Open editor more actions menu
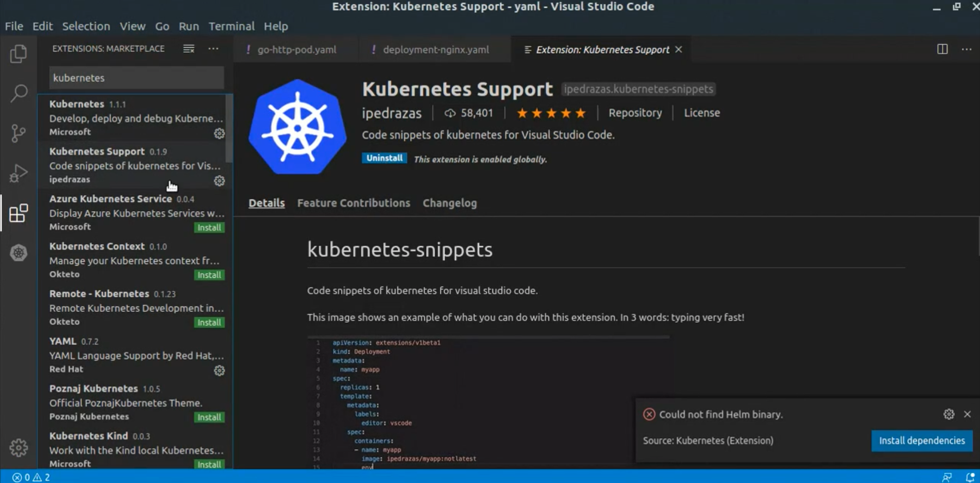Image resolution: width=980 pixels, height=483 pixels. pyautogui.click(x=967, y=49)
